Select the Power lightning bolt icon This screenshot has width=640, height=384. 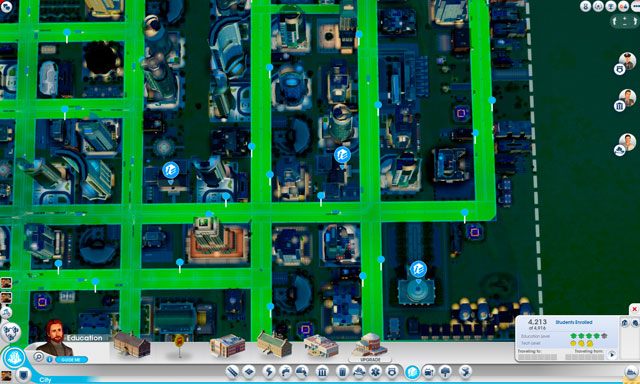click(269, 372)
